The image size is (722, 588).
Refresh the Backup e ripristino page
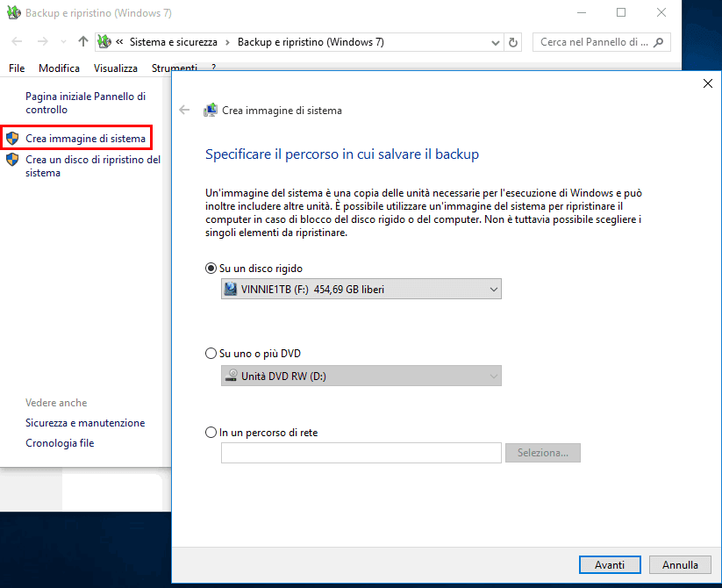513,42
